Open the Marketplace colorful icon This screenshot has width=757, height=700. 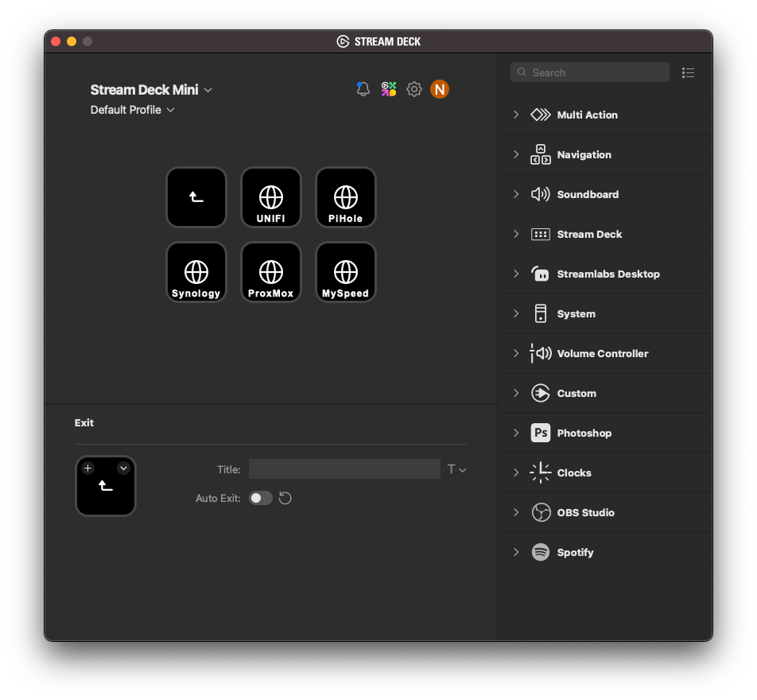[x=389, y=89]
